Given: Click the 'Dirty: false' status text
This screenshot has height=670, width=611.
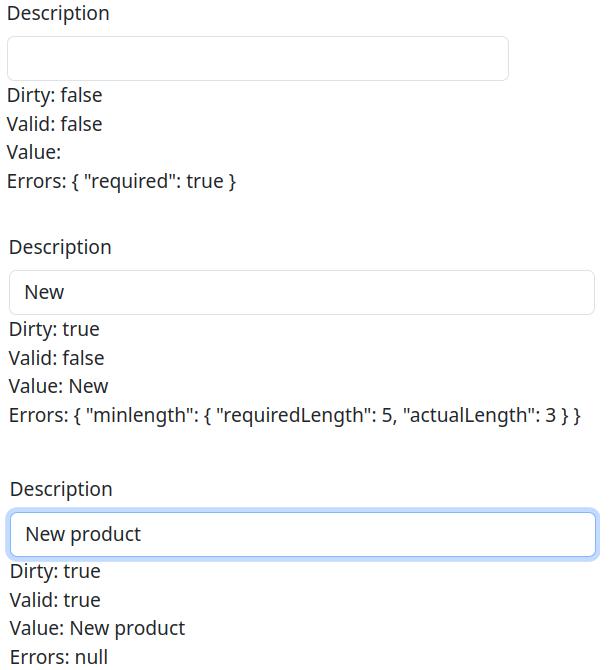Looking at the screenshot, I should 54,95.
